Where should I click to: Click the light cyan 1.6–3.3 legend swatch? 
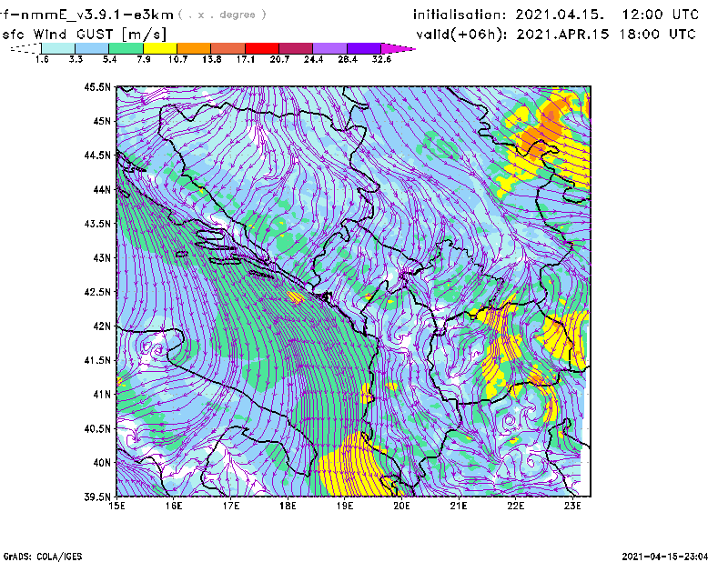coord(58,48)
